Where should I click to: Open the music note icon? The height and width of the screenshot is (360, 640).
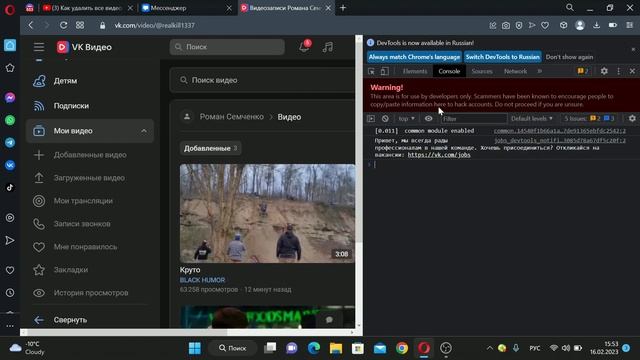click(x=327, y=47)
